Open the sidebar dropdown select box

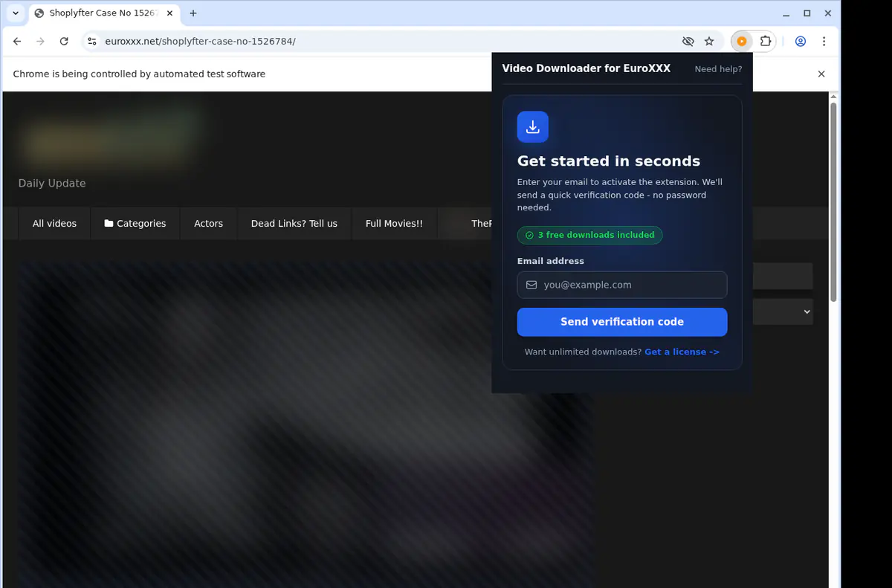pyautogui.click(x=783, y=312)
